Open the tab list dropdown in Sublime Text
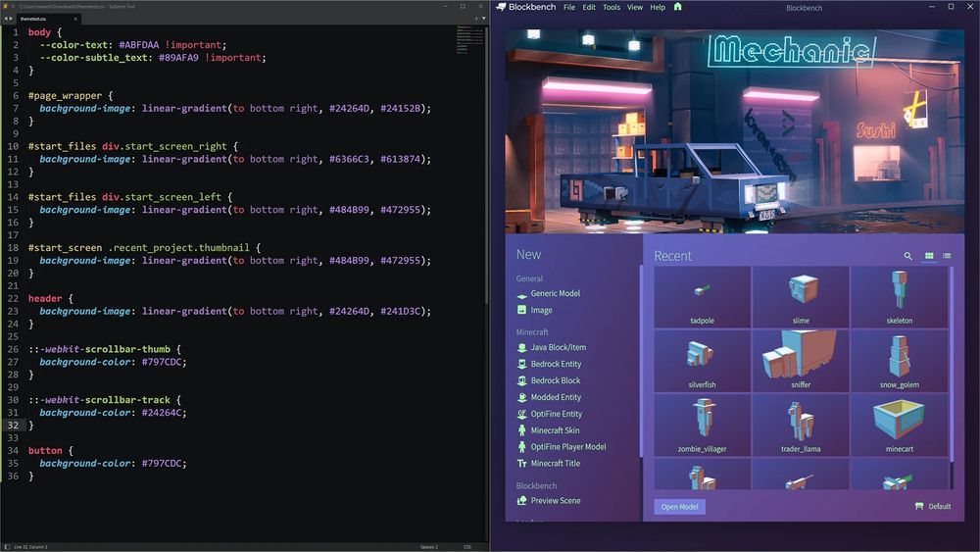980x552 pixels. coord(484,19)
